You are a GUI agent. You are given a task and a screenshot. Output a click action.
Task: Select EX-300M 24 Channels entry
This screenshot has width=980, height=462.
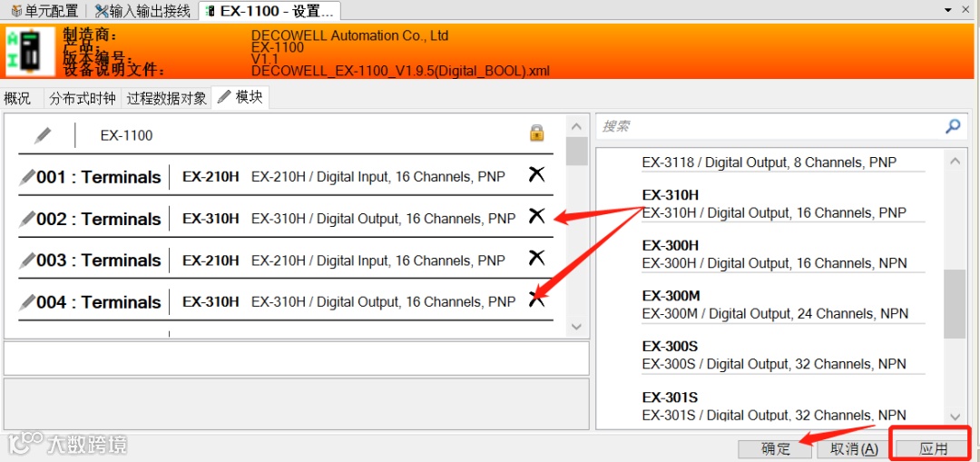783,304
